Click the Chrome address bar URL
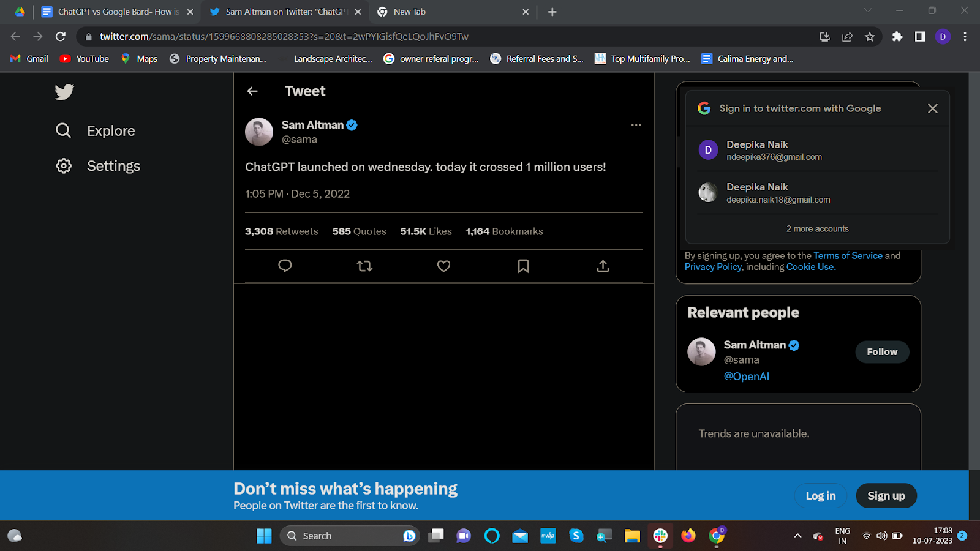Screen dimensions: 980x551 284,37
